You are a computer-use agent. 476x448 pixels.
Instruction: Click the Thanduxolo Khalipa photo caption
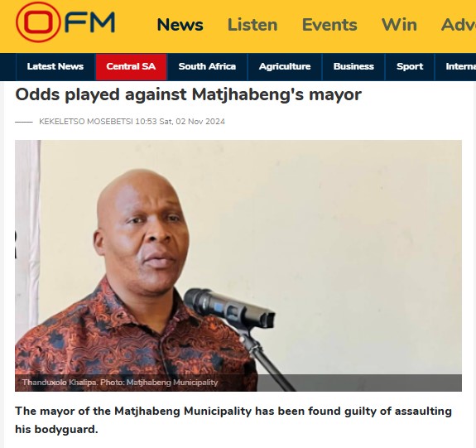120,383
